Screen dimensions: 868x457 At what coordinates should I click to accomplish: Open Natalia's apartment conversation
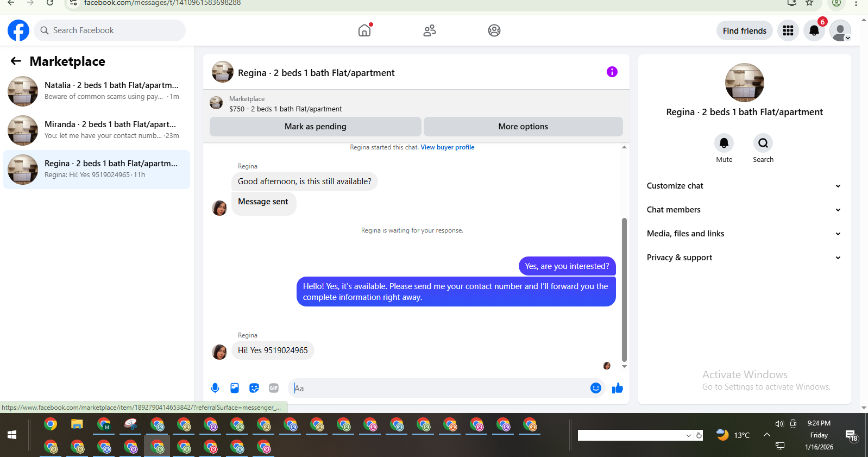pyautogui.click(x=97, y=91)
